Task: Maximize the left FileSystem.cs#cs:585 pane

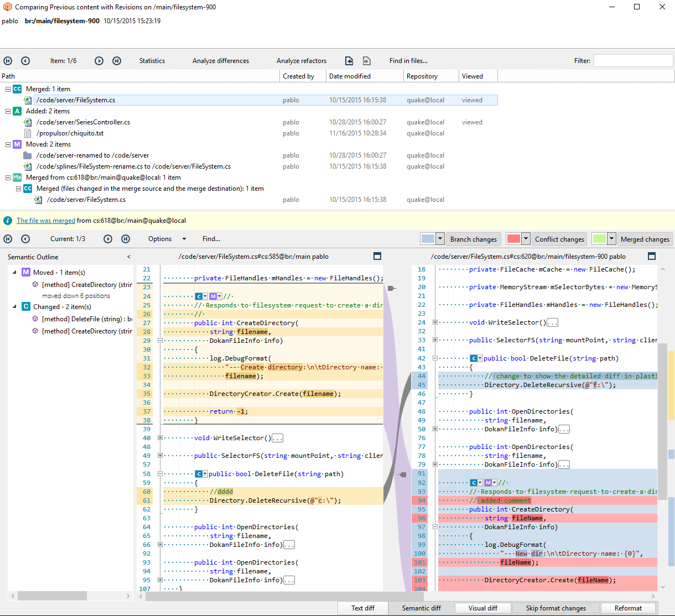Action: click(x=377, y=256)
